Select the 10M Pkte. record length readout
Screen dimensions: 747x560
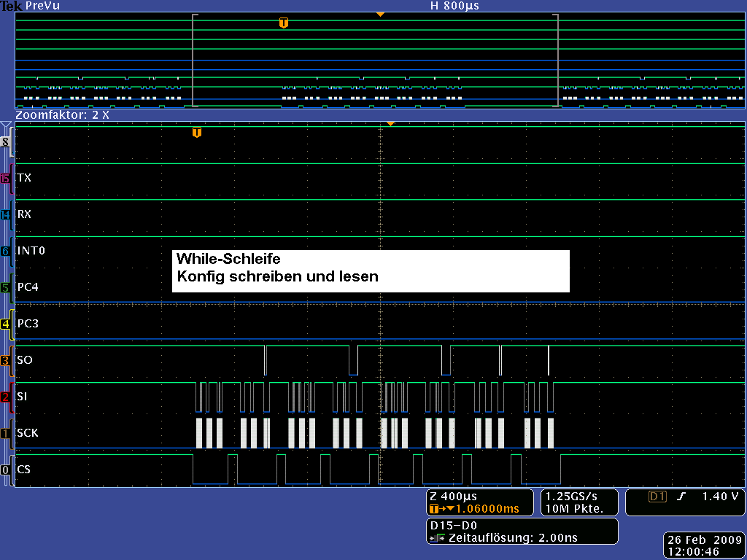(574, 509)
